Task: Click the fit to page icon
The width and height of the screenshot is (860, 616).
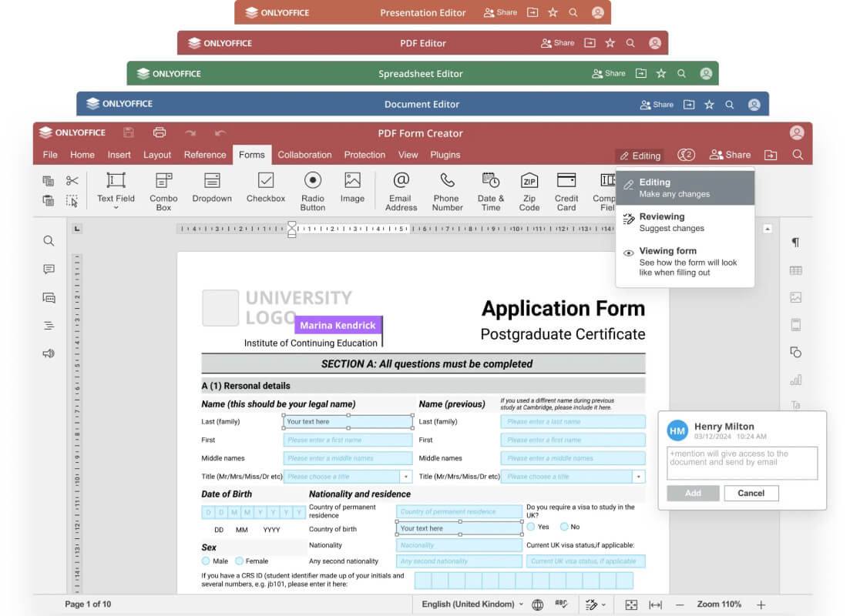Action: pyautogui.click(x=631, y=604)
